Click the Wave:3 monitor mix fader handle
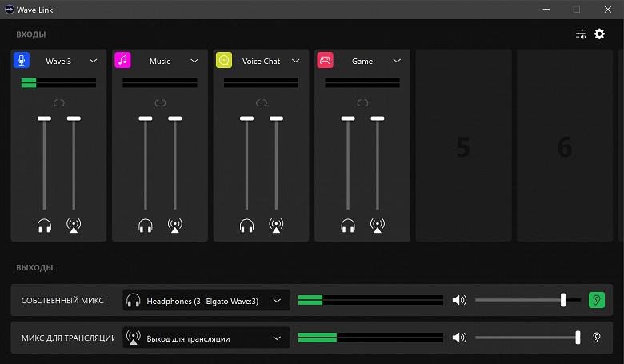 pos(44,118)
